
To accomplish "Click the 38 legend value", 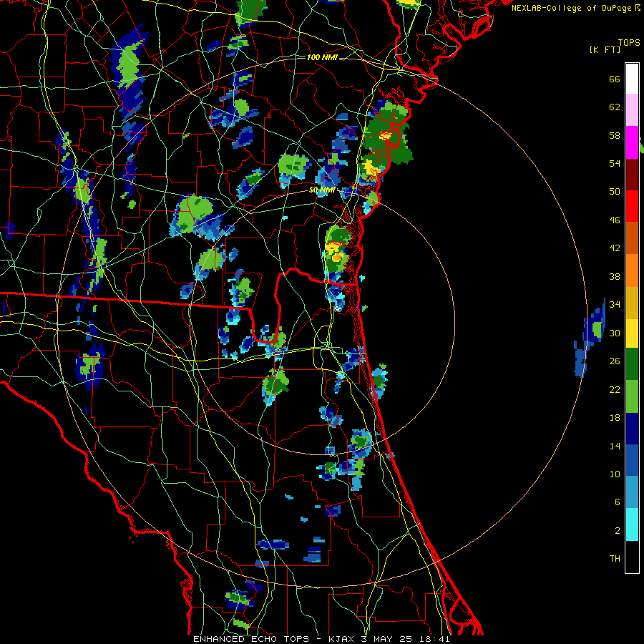I will (x=615, y=276).
